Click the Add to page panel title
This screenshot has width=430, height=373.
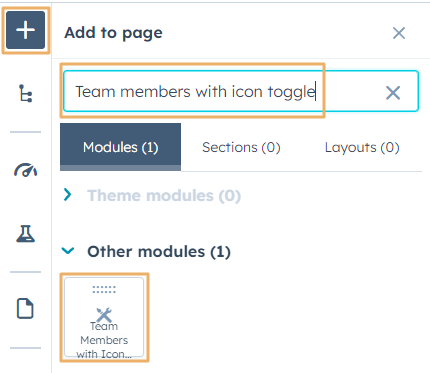(113, 33)
